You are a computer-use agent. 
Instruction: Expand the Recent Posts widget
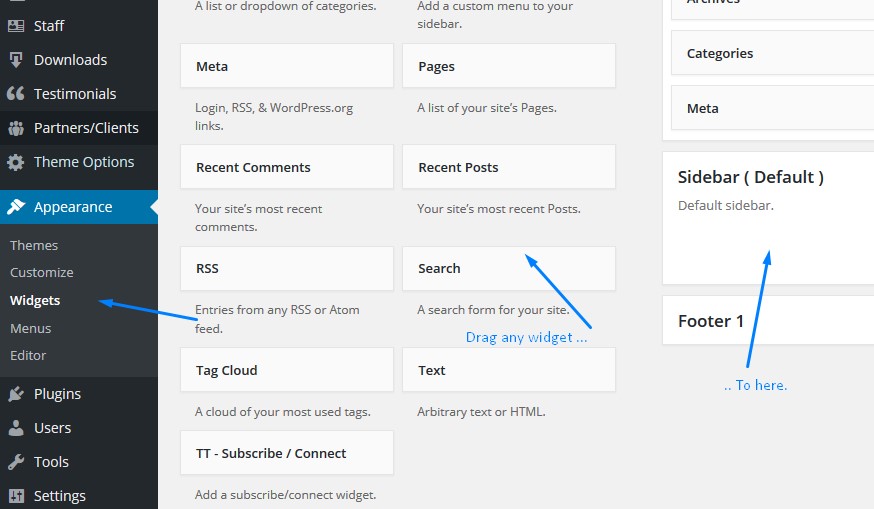[508, 167]
